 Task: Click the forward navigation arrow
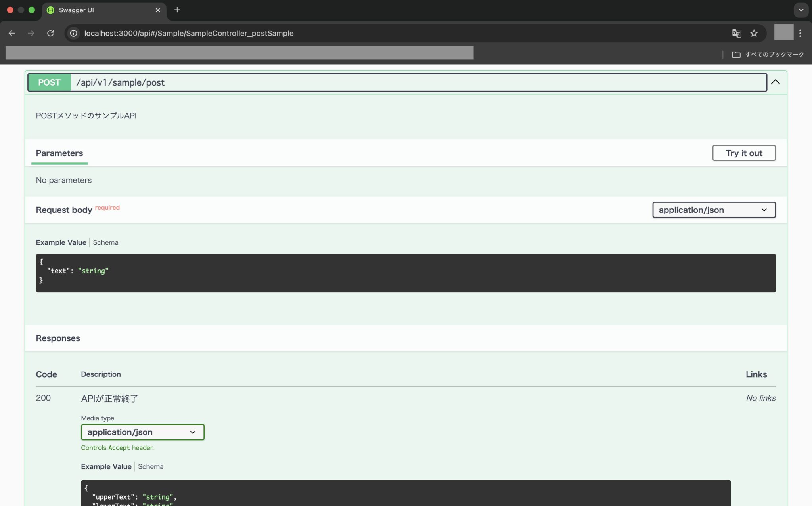tap(31, 33)
